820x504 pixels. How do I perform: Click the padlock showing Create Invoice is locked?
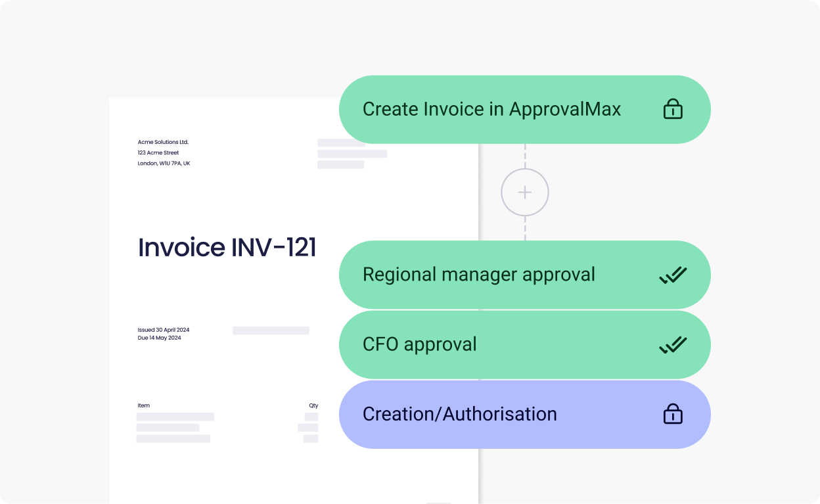point(673,109)
